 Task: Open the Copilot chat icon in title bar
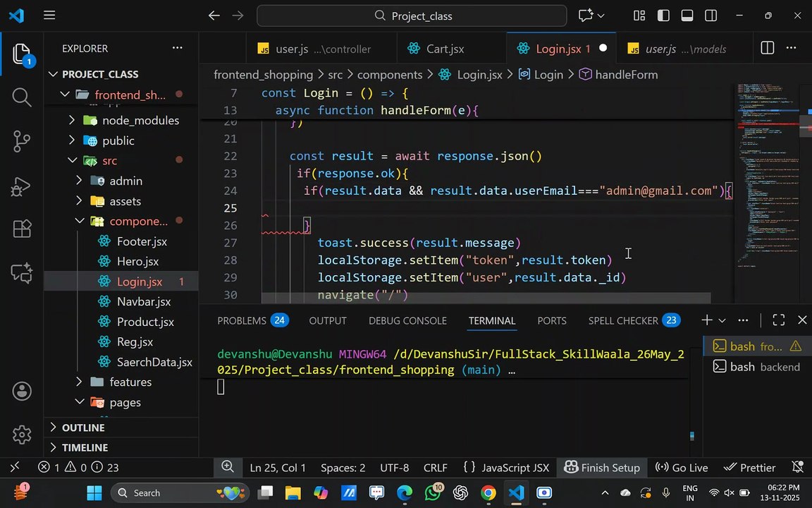pos(586,16)
